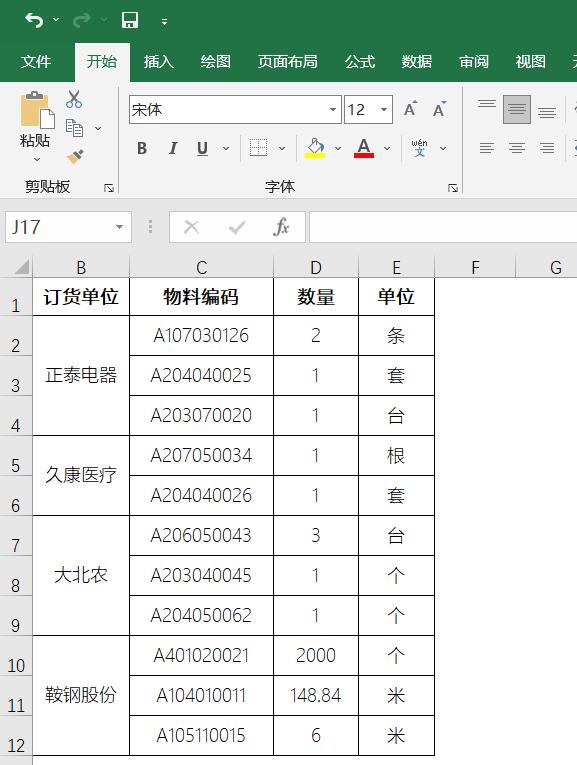Switch to the 开始 tab
Image resolution: width=577 pixels, height=765 pixels.
(x=102, y=61)
